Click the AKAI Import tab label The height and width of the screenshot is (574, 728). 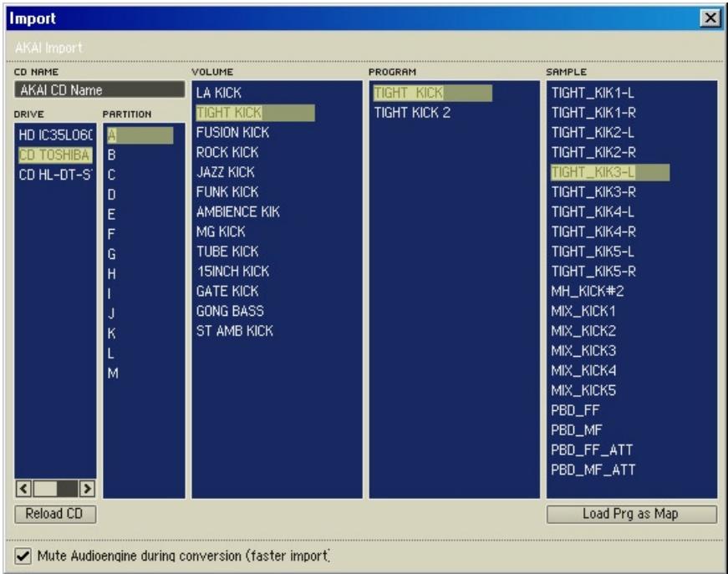(x=48, y=47)
